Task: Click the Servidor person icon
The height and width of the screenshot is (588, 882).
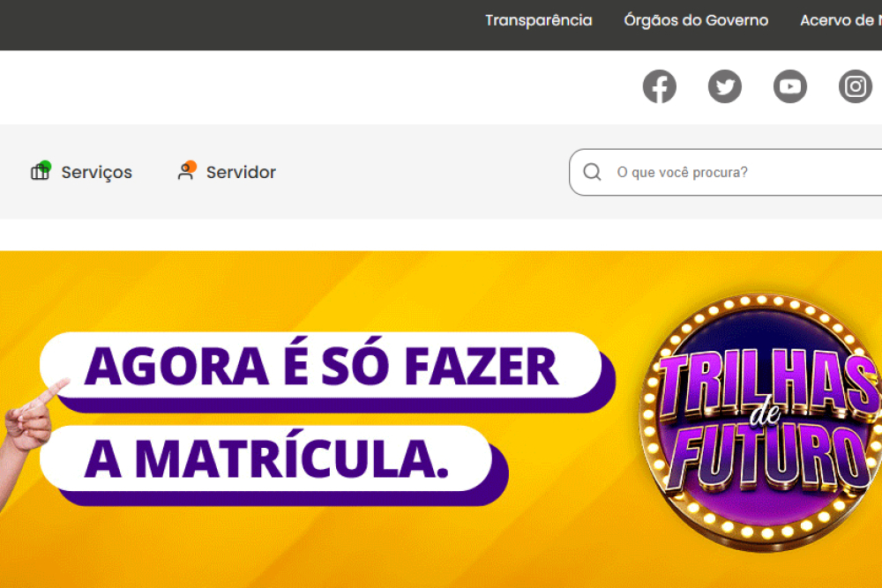Action: 185,171
